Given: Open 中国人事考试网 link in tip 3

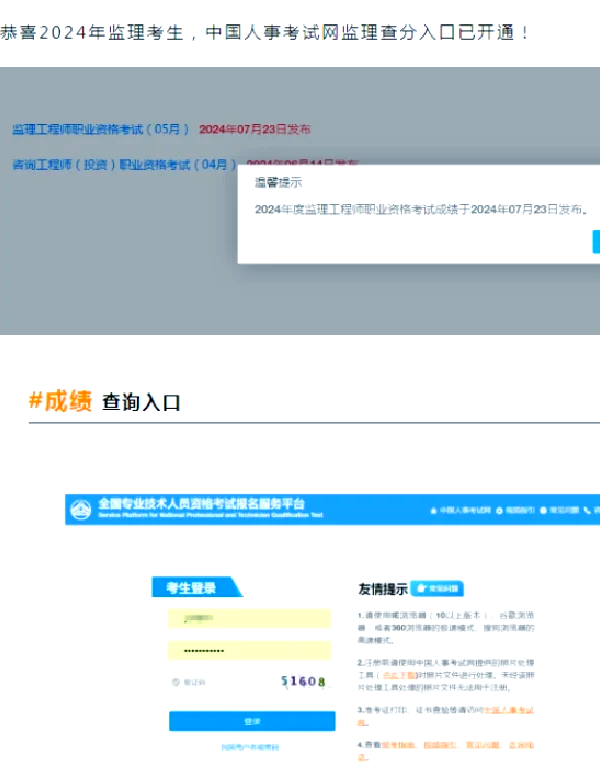Looking at the screenshot, I should 508,710.
